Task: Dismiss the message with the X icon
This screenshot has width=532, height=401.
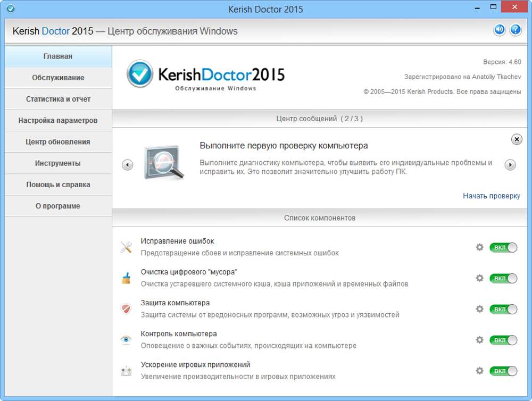Action: pyautogui.click(x=516, y=139)
